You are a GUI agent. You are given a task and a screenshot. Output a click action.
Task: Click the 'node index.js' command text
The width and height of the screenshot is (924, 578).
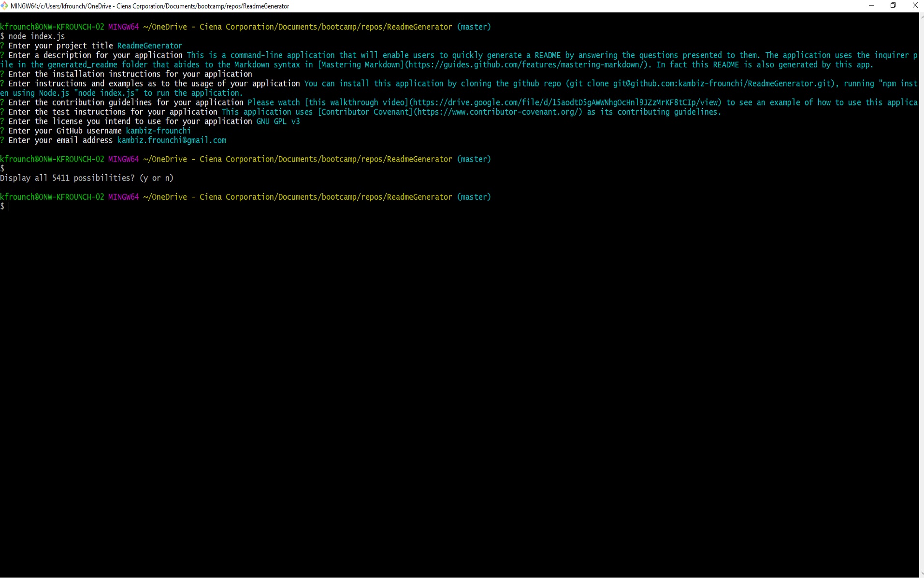37,36
